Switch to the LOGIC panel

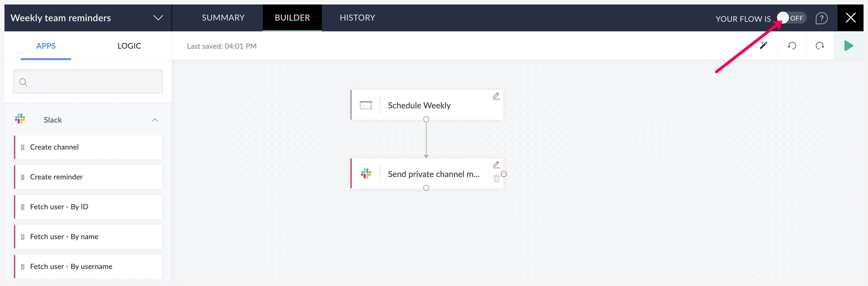pos(129,46)
